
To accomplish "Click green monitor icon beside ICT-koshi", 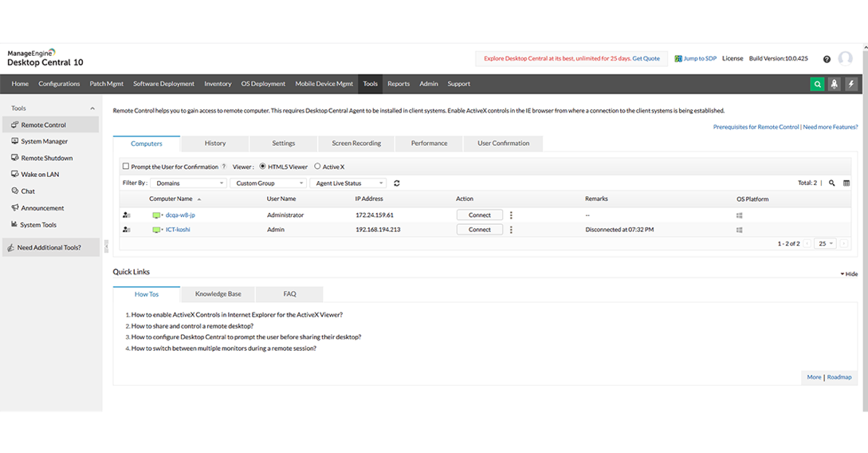I will pos(157,229).
